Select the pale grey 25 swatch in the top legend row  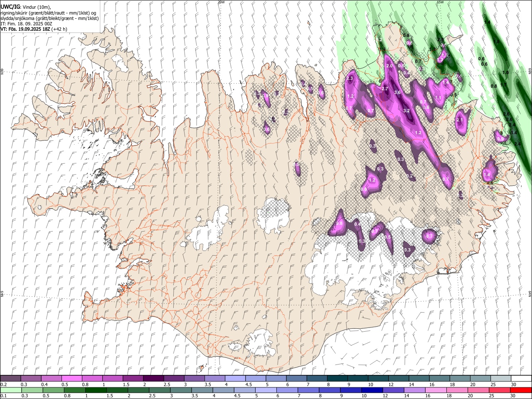[x=501, y=378]
